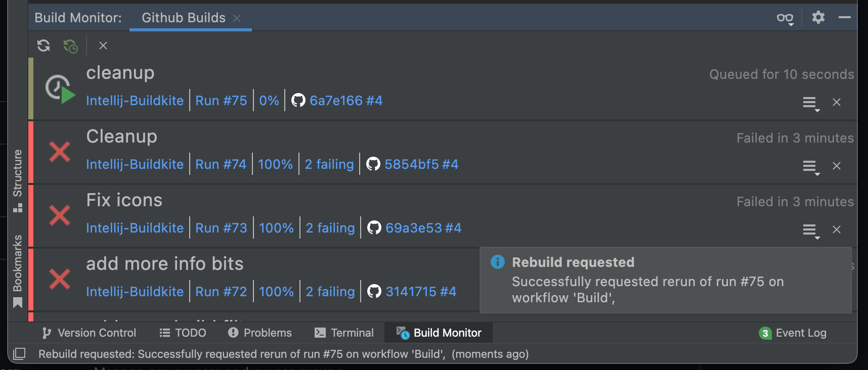Screen dimensions: 868x370
Task: Toggle tool window bars via the bottom-left square icon
Action: point(19,354)
